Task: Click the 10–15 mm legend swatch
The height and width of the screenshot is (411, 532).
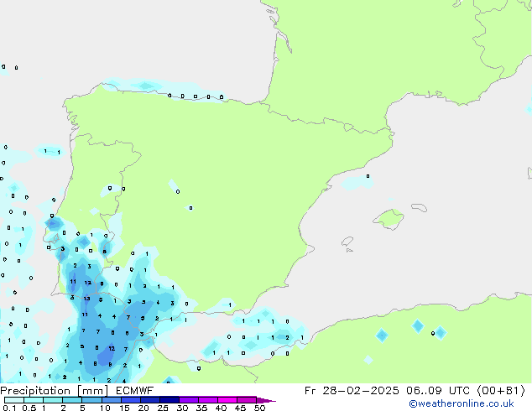Action: [x=111, y=400]
